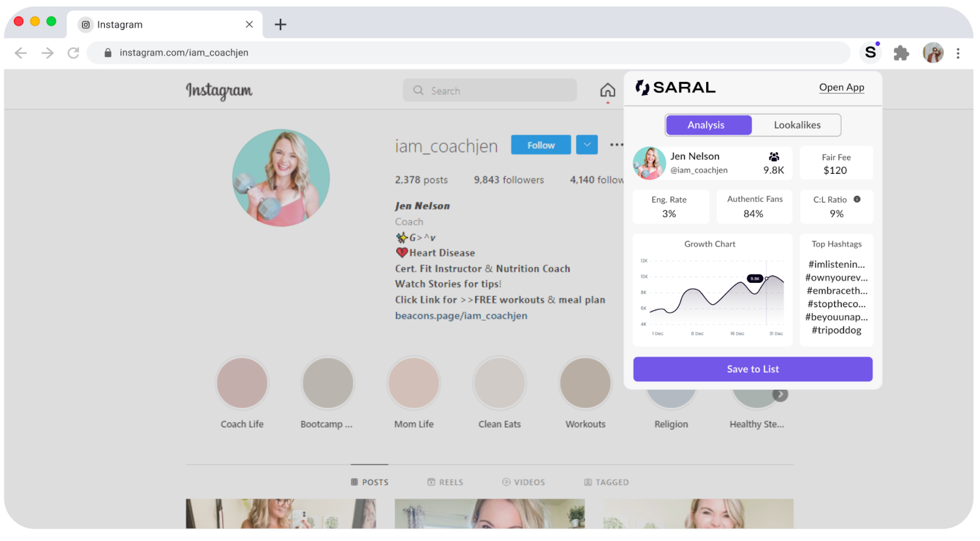Follow iam_coachjen
980x541 pixels.
541,145
